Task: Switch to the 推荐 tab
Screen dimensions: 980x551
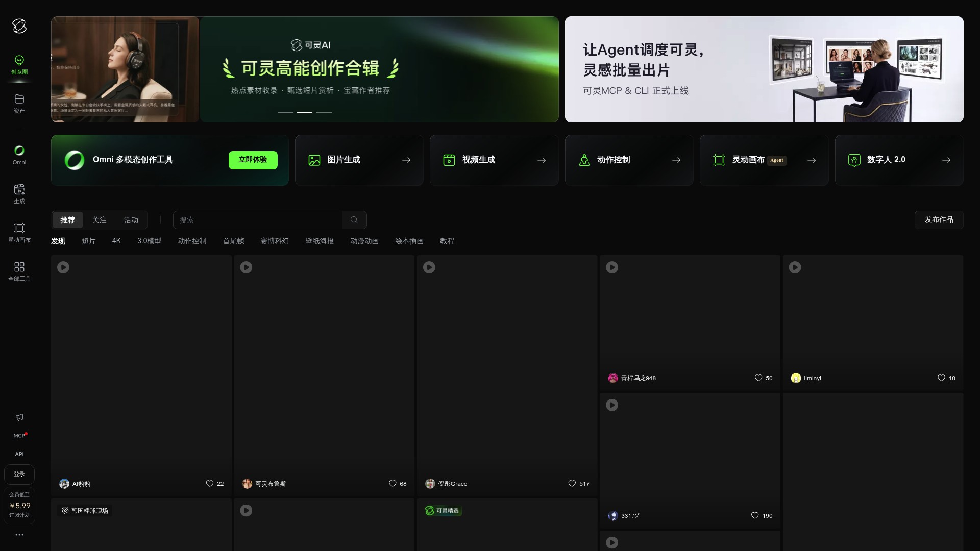Action: [67, 220]
